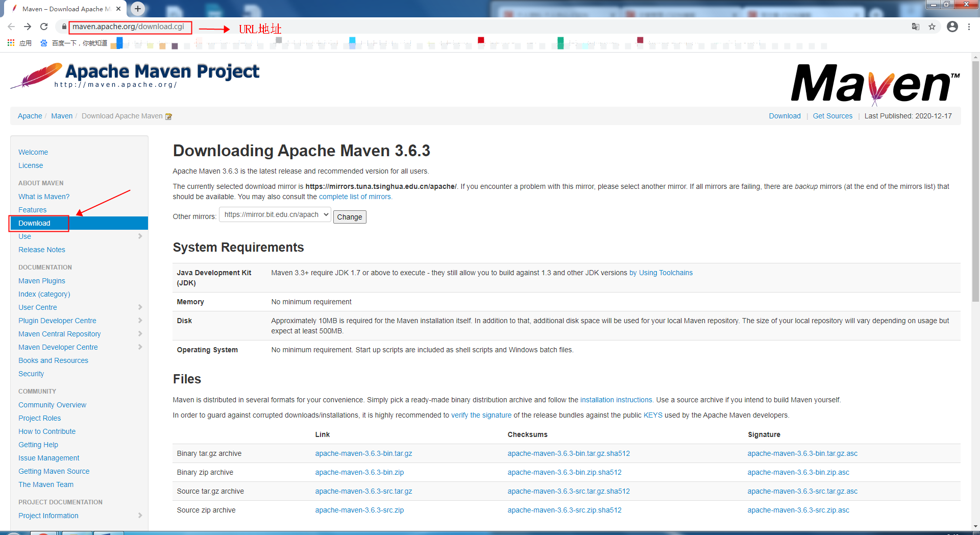The height and width of the screenshot is (535, 980).
Task: Open apache-maven-3.6.3-bin.zip.sha512 checksum
Action: [565, 472]
